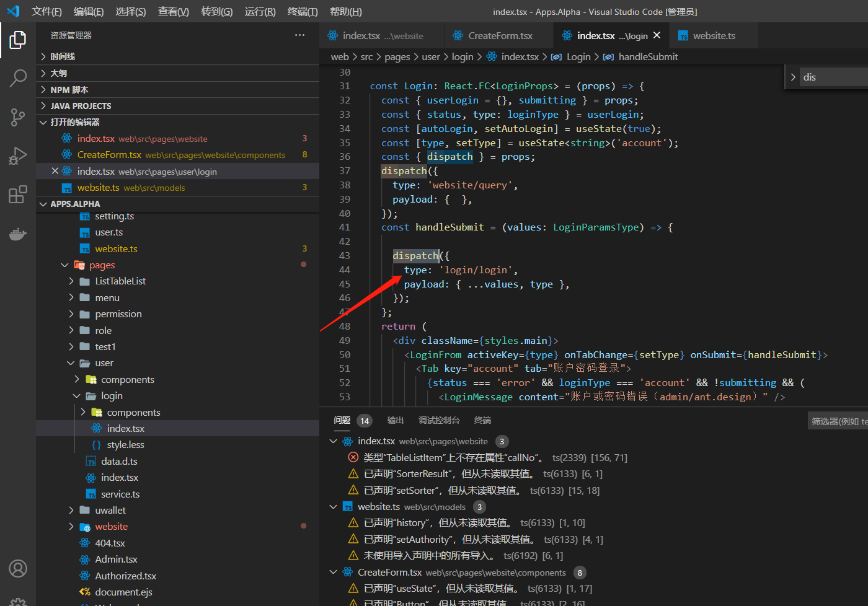Open the 终端(T) menu

302,12
